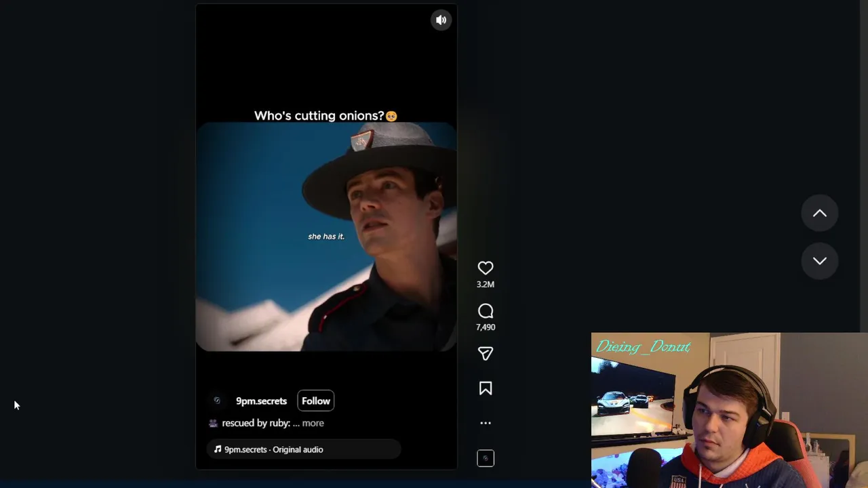
Task: Open 9pm.secrets profile avatar
Action: click(x=217, y=401)
